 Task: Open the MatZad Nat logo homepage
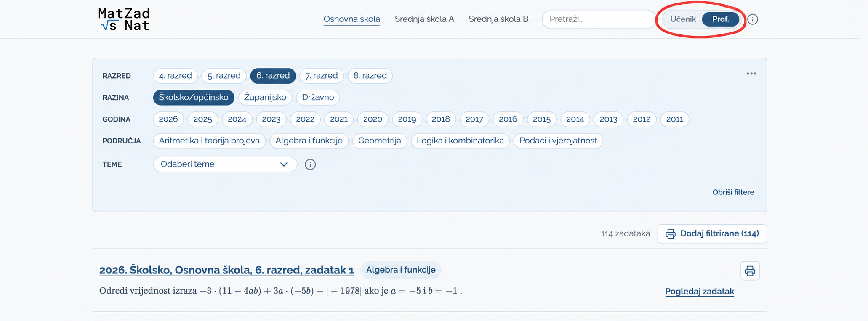(124, 19)
